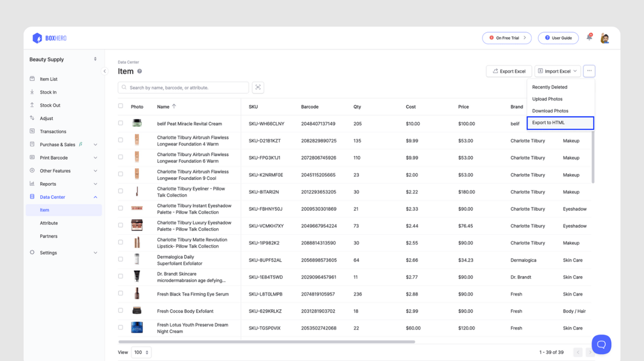Check the belif Peat Miracle Revital Cream row
The image size is (644, 361).
pos(121,123)
